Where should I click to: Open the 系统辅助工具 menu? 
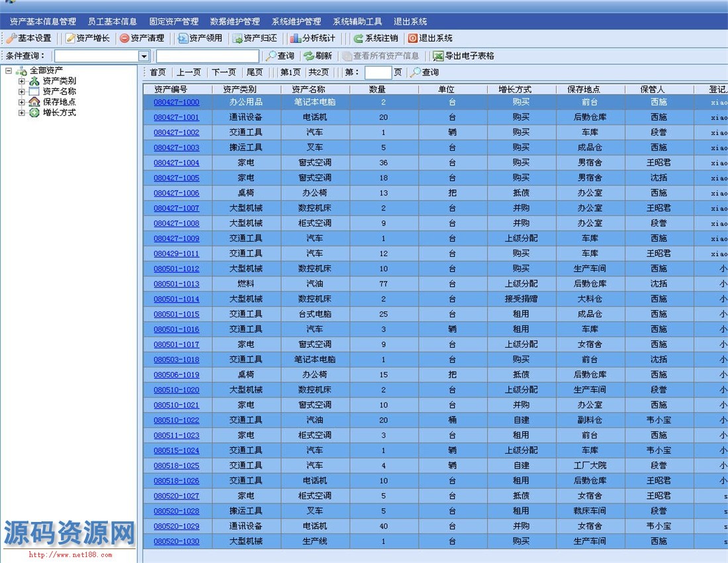[x=357, y=21]
